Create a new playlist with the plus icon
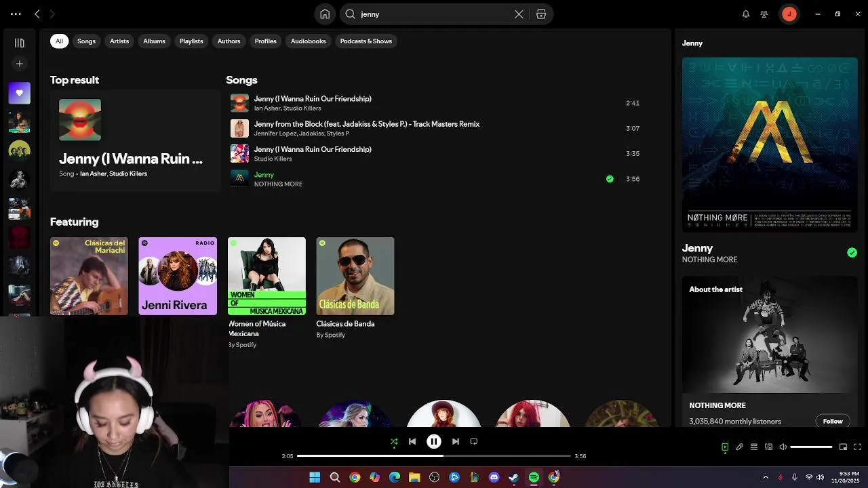The width and height of the screenshot is (868, 488). (19, 64)
